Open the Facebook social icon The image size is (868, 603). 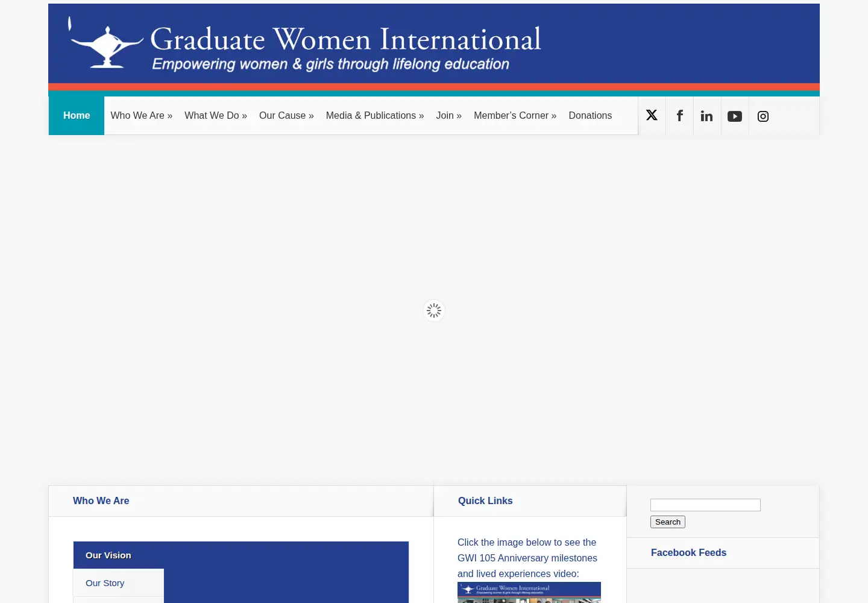[x=679, y=116]
